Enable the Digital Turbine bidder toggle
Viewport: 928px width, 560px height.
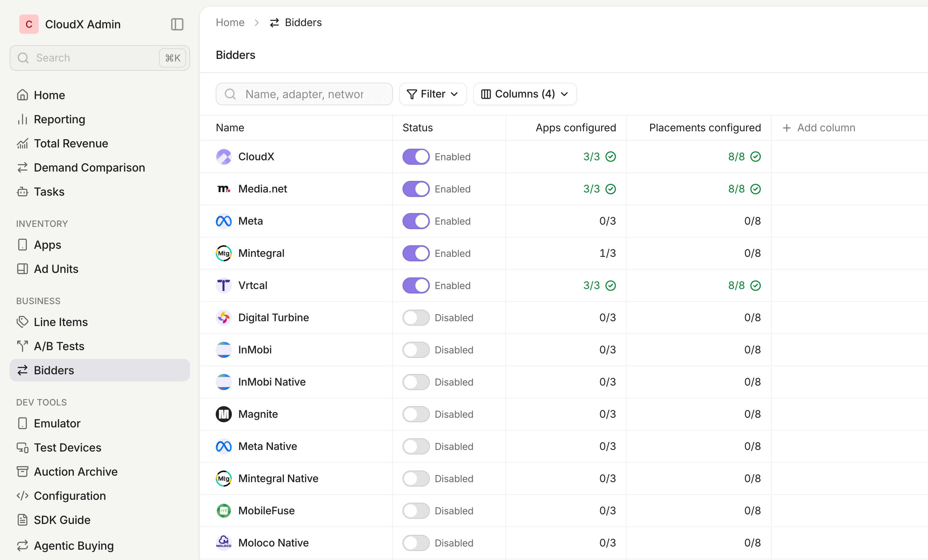pyautogui.click(x=416, y=318)
